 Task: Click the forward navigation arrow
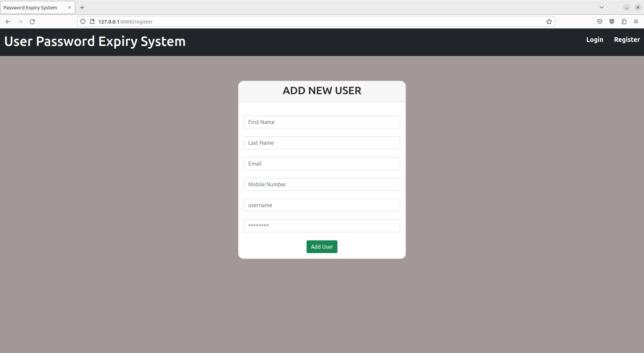(x=20, y=21)
